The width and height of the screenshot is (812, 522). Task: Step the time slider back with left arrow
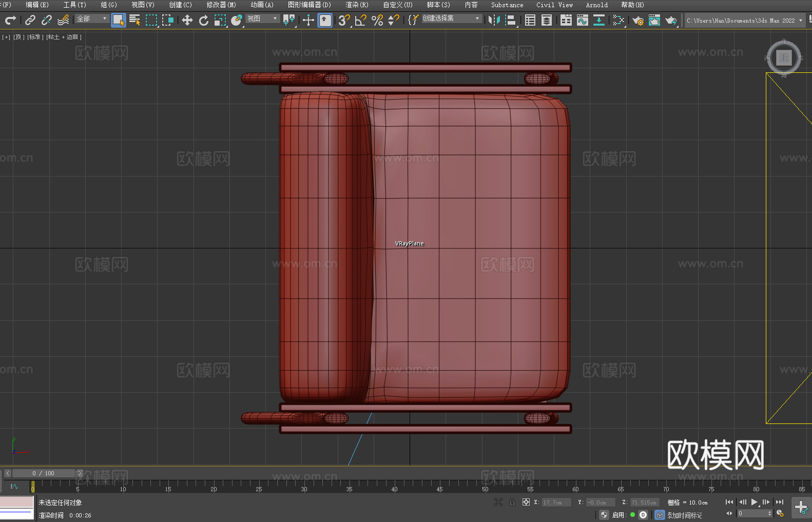7,473
